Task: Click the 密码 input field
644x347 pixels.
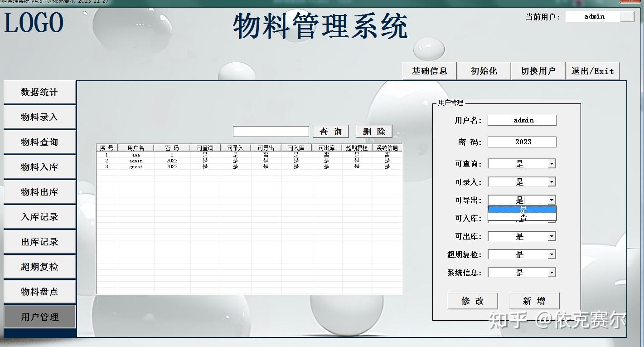Action: pos(522,142)
